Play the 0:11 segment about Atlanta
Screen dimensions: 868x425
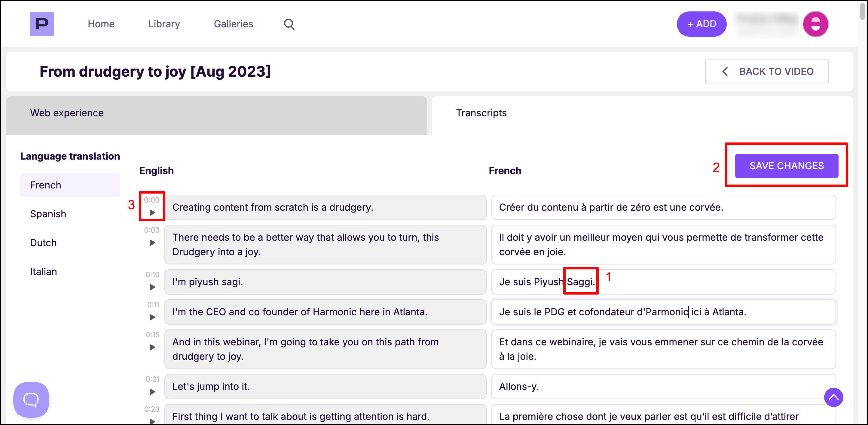[x=152, y=317]
